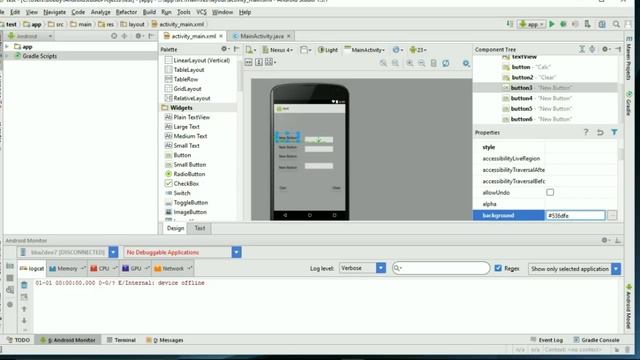Zoom in on the design preview
Image resolution: width=640 pixels, height=360 pixels.
click(409, 63)
